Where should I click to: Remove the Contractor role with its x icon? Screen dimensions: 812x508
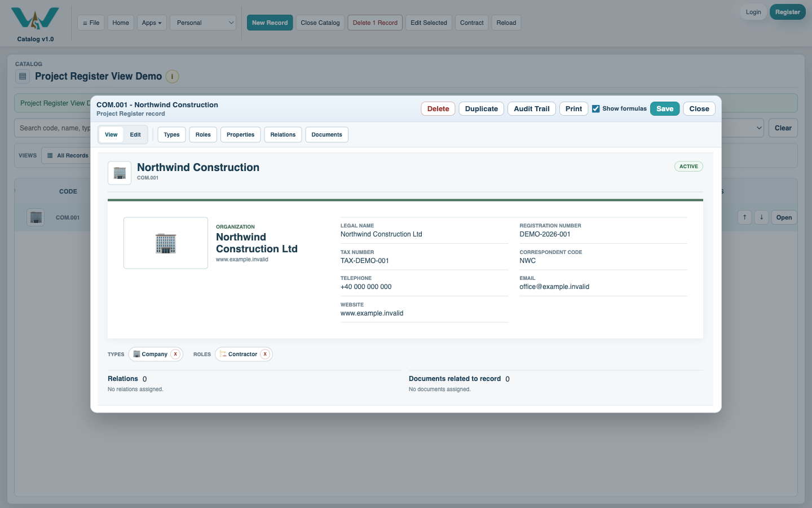pyautogui.click(x=265, y=354)
